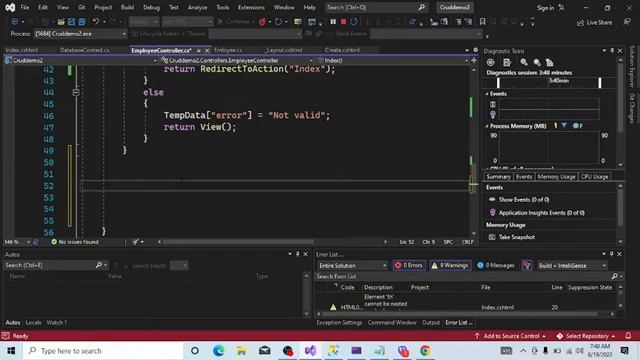Click the Error List search magnifier icon
640x360 pixels.
point(615,276)
